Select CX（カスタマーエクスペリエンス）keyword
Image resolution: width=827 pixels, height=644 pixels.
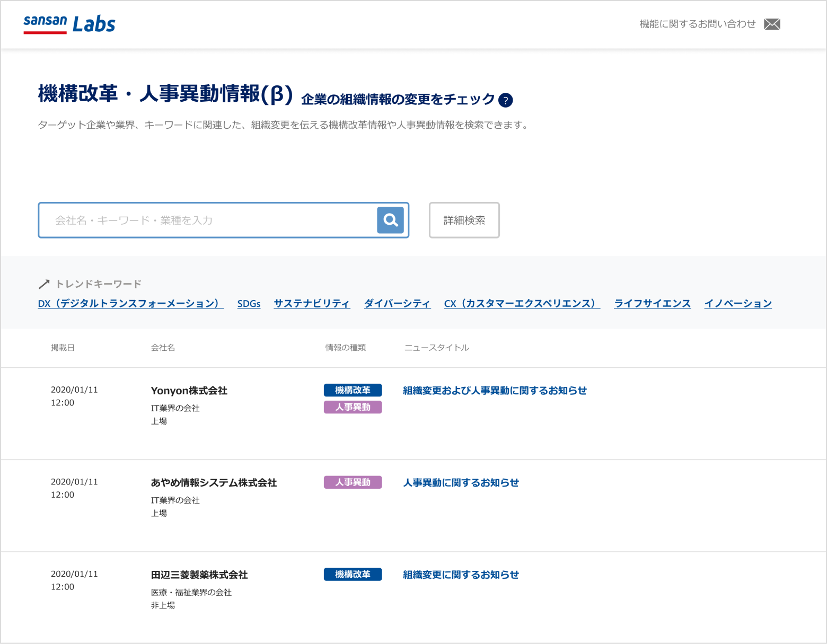pyautogui.click(x=522, y=304)
